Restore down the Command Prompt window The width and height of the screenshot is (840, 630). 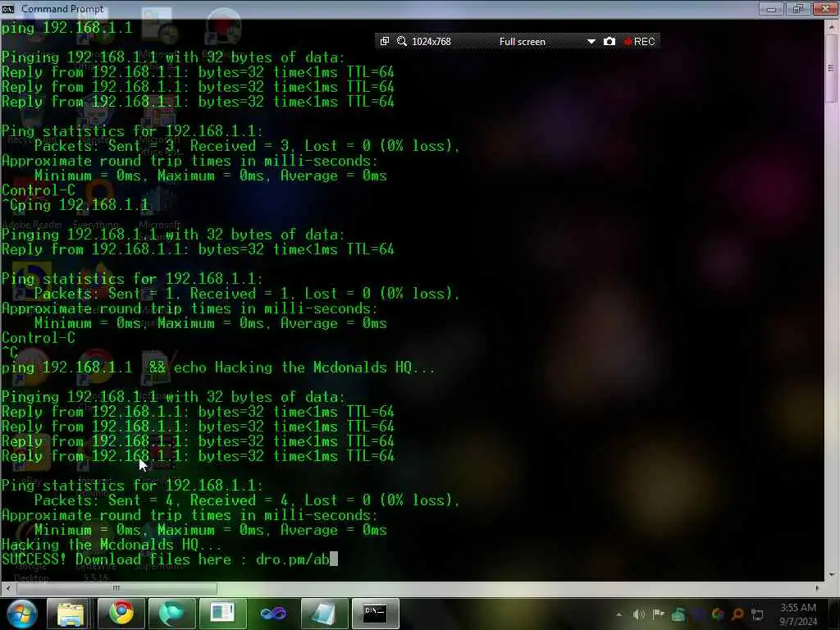tap(798, 8)
